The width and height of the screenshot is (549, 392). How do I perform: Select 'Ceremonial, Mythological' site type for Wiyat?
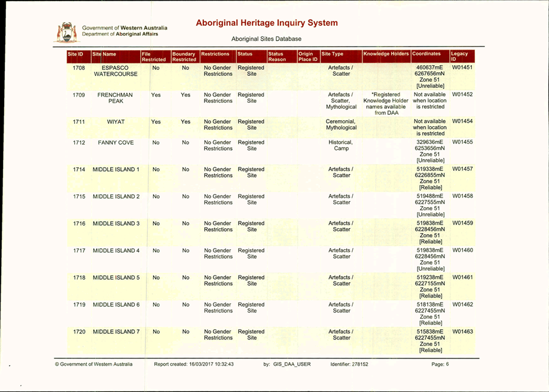[341, 125]
